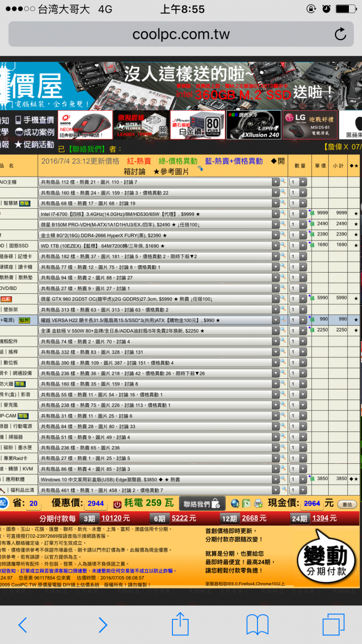Click green buy icon next to 5990 price

point(311,298)
